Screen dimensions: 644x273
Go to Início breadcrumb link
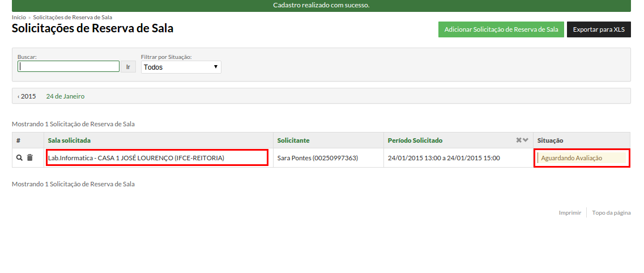click(19, 17)
